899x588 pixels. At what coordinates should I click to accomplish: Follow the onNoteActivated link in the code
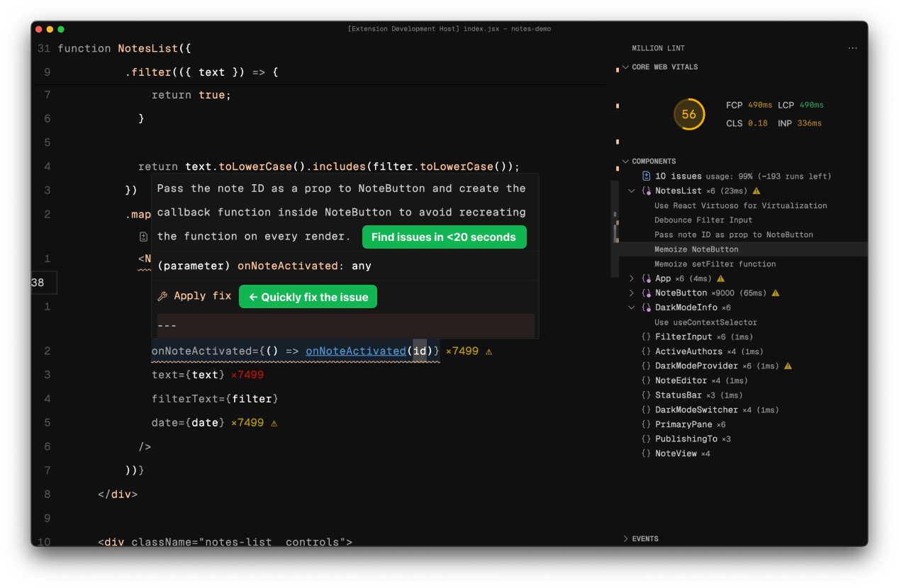point(356,351)
